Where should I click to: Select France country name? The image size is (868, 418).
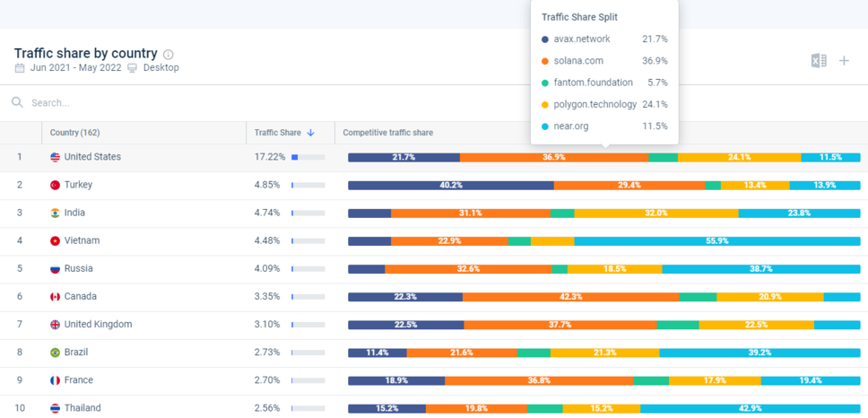coord(79,379)
